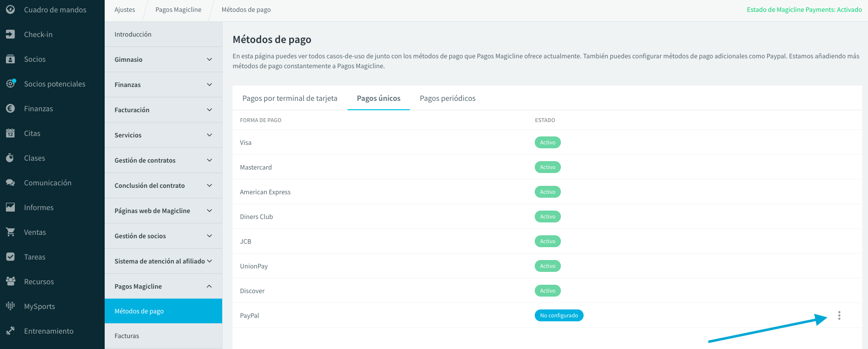Image resolution: width=868 pixels, height=349 pixels.
Task: Click the PayPal No configurado badge
Action: point(559,315)
